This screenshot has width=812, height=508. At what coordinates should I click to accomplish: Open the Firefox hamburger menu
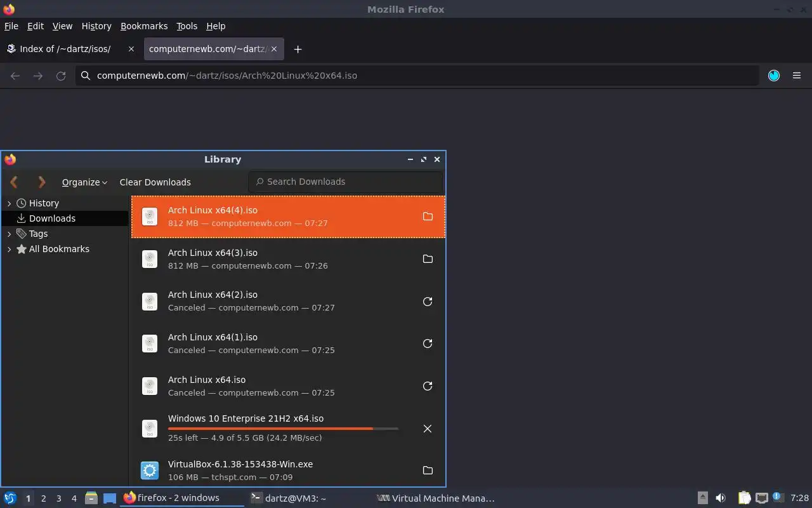point(797,76)
